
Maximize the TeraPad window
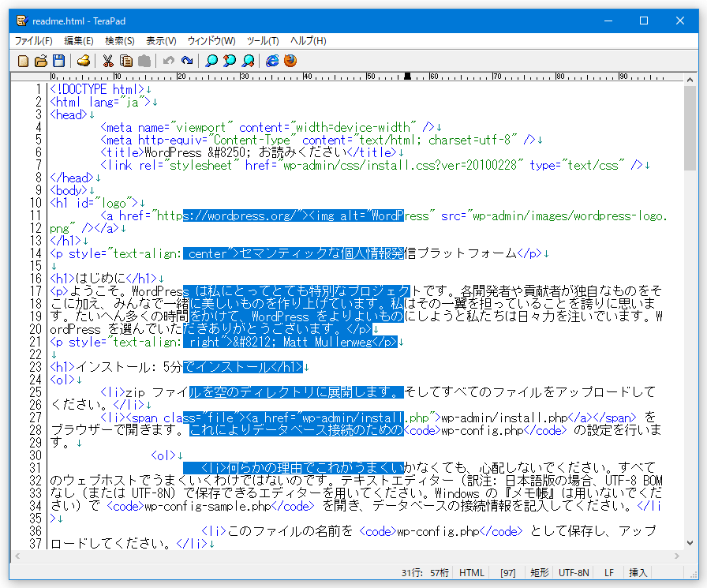tap(644, 21)
